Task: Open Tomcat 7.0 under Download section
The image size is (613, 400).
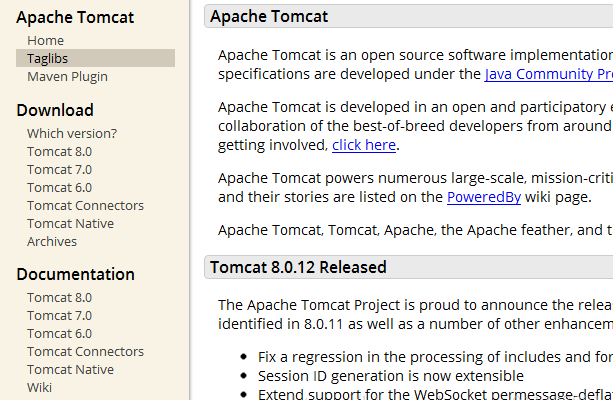Action: (x=59, y=169)
